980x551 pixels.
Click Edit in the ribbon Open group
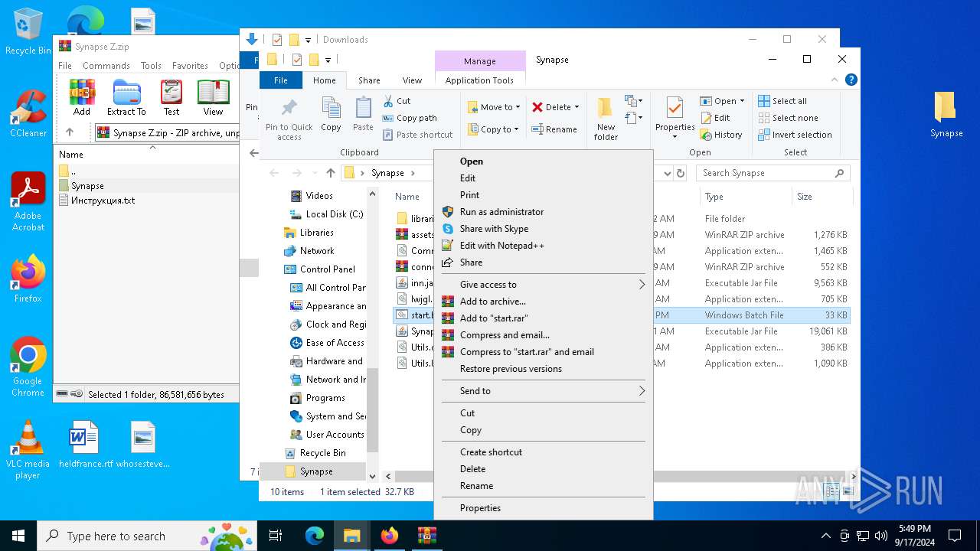[x=715, y=118]
